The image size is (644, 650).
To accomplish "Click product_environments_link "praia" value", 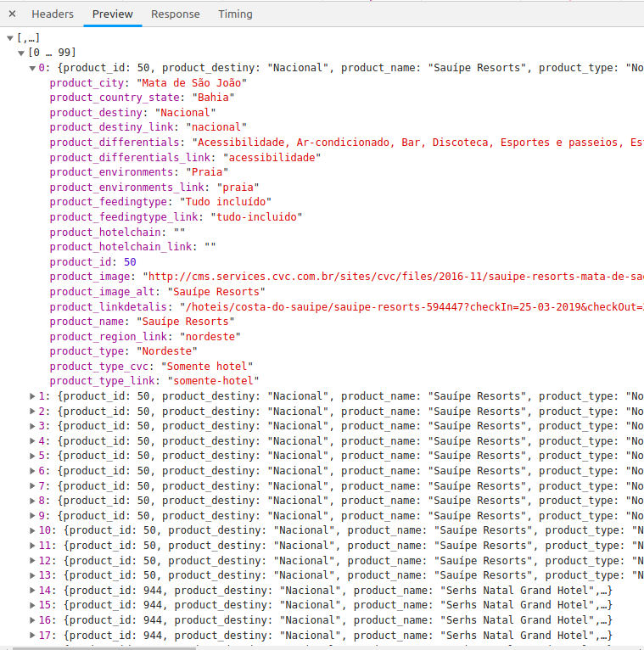I will [x=238, y=188].
